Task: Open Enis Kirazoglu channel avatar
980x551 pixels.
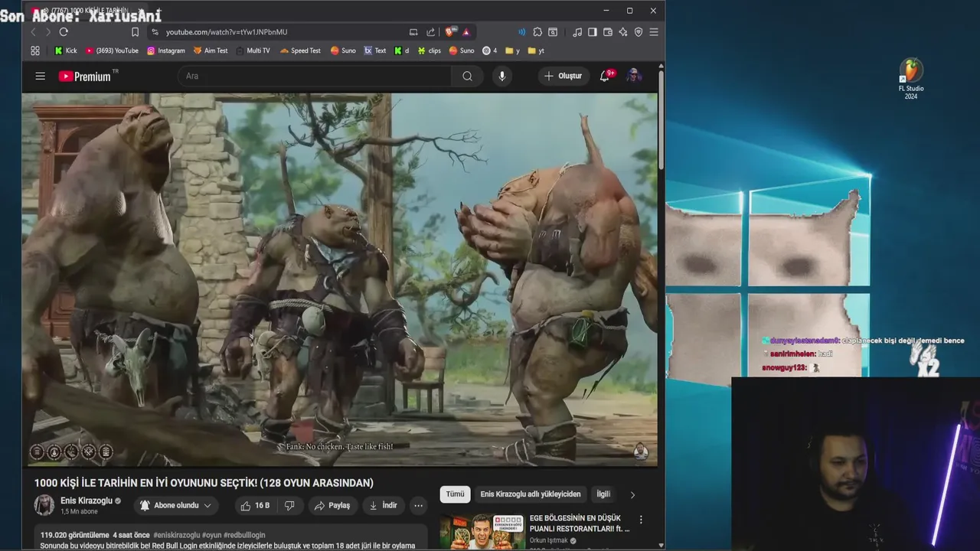Action: [44, 505]
